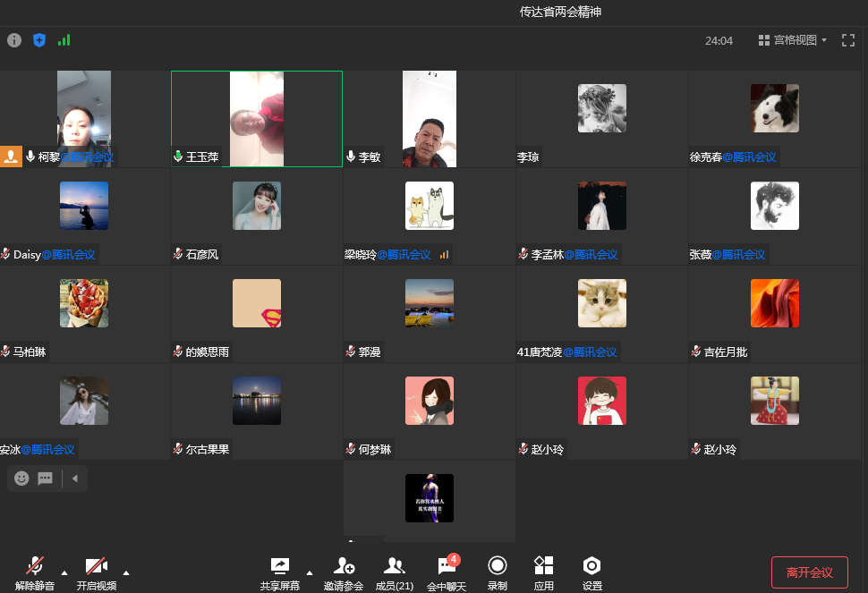This screenshot has width=868, height=593.
Task: Click 邀请参会 to invite participants
Action: coord(344,572)
